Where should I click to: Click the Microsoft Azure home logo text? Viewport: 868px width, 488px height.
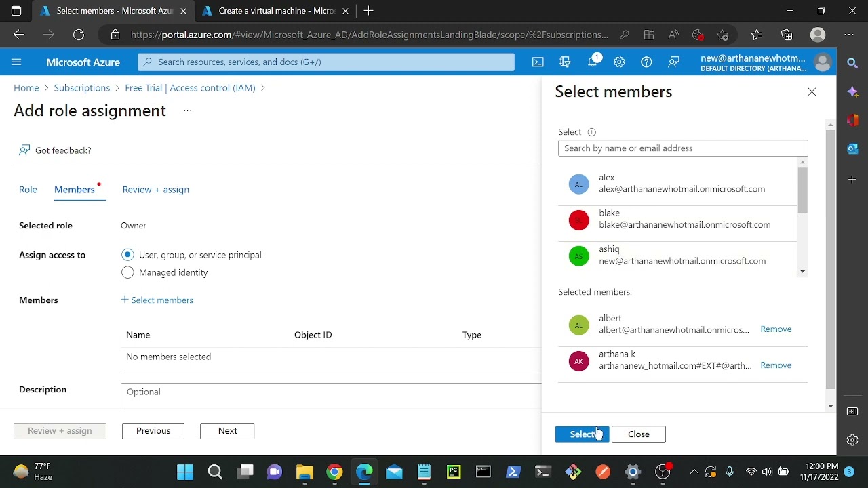[x=83, y=62]
